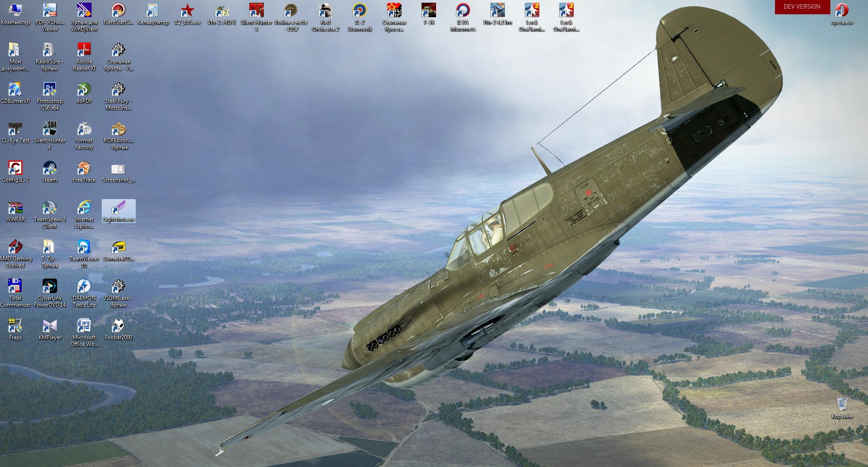Open the Компьютер desktop icon
The height and width of the screenshot is (467, 868).
click(x=15, y=14)
